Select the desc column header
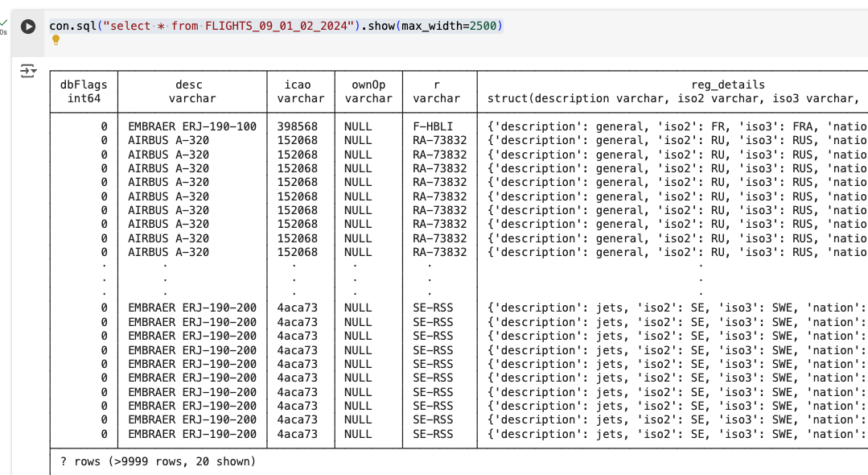The width and height of the screenshot is (868, 475). (189, 85)
